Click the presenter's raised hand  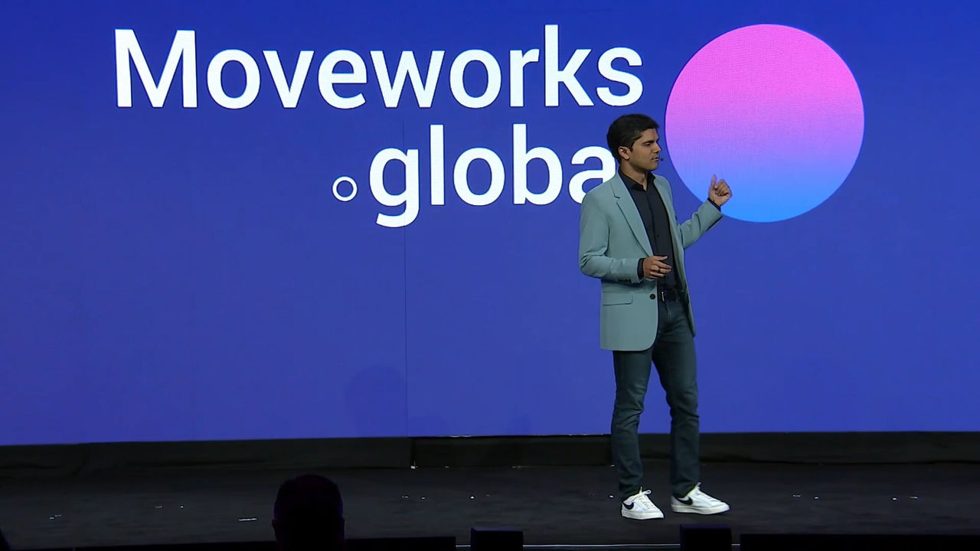(718, 191)
